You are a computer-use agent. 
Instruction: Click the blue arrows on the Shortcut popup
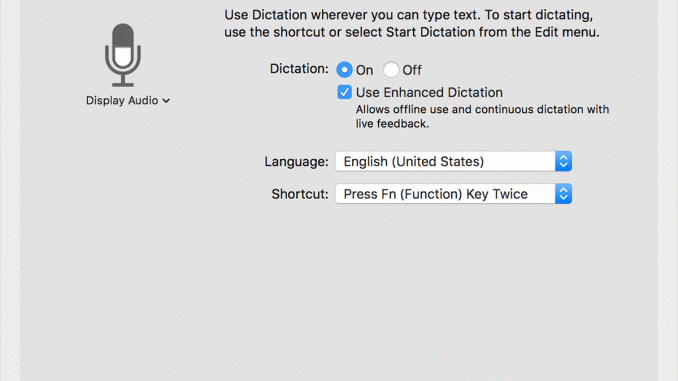pos(563,194)
